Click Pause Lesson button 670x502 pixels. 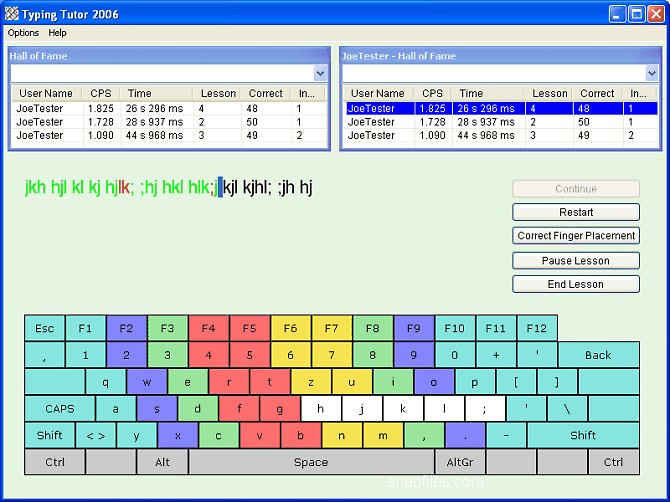[x=576, y=261]
